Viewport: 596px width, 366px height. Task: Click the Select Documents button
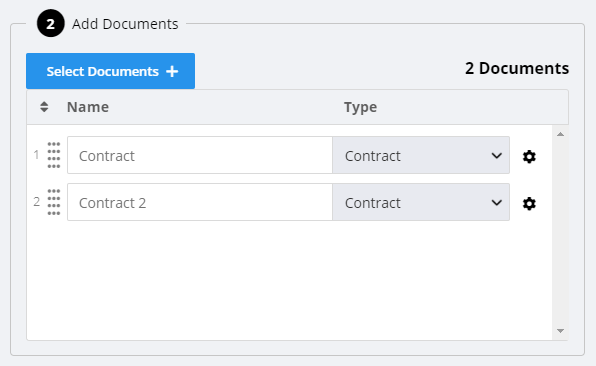(x=110, y=71)
